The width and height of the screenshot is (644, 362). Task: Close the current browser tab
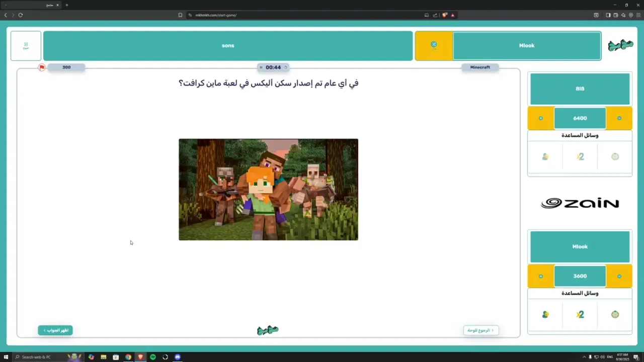(x=57, y=5)
